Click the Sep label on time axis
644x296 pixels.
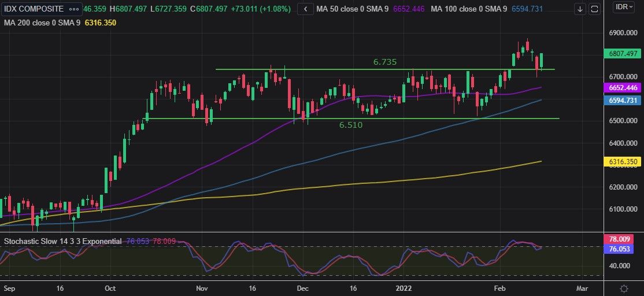click(x=9, y=288)
